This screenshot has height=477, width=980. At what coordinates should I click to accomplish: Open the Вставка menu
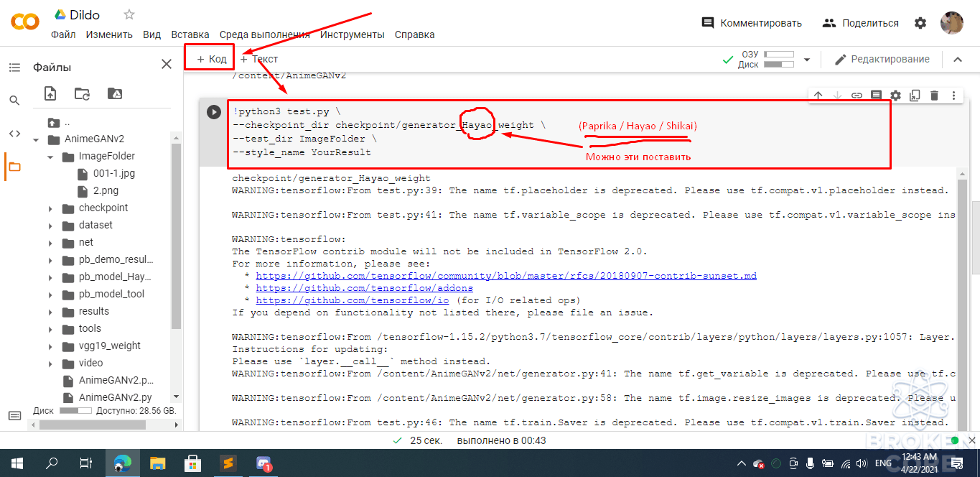[190, 34]
